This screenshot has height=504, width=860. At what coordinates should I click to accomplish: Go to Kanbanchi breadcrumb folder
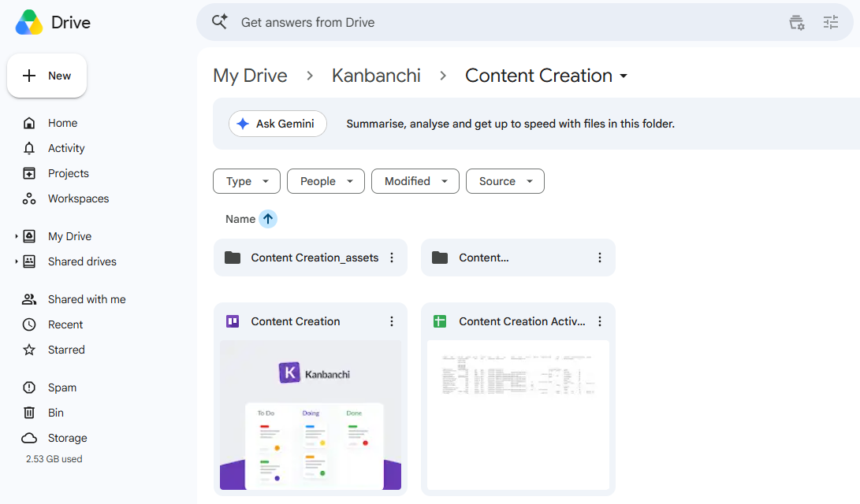376,76
